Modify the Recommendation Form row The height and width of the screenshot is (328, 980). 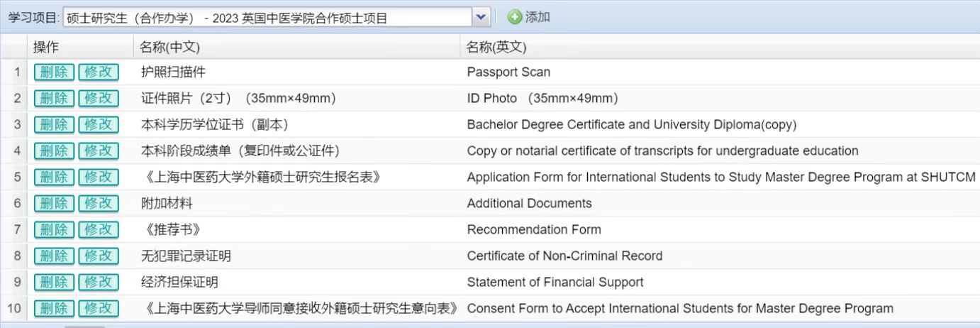(98, 229)
